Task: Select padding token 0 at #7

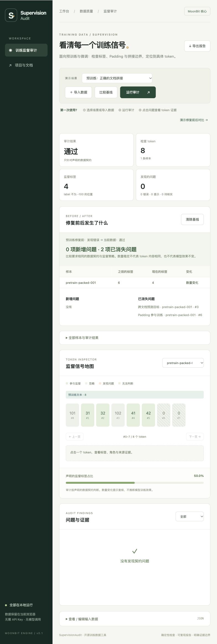Action: pos(179,415)
